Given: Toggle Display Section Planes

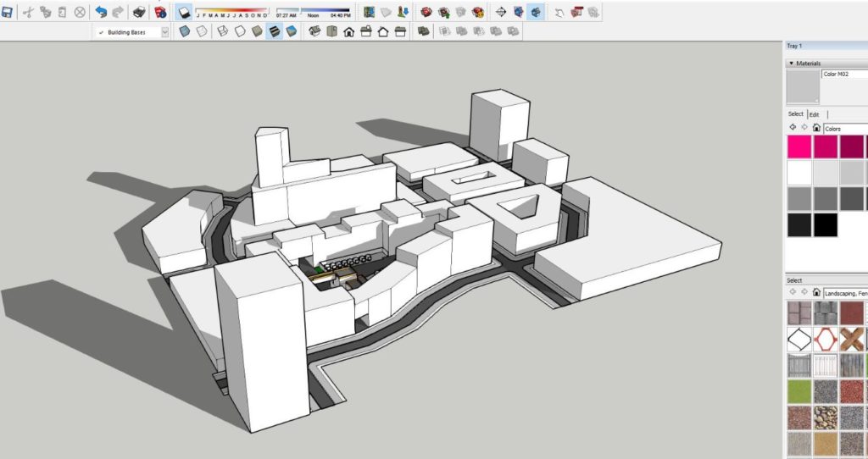Looking at the screenshot, I should tap(518, 12).
